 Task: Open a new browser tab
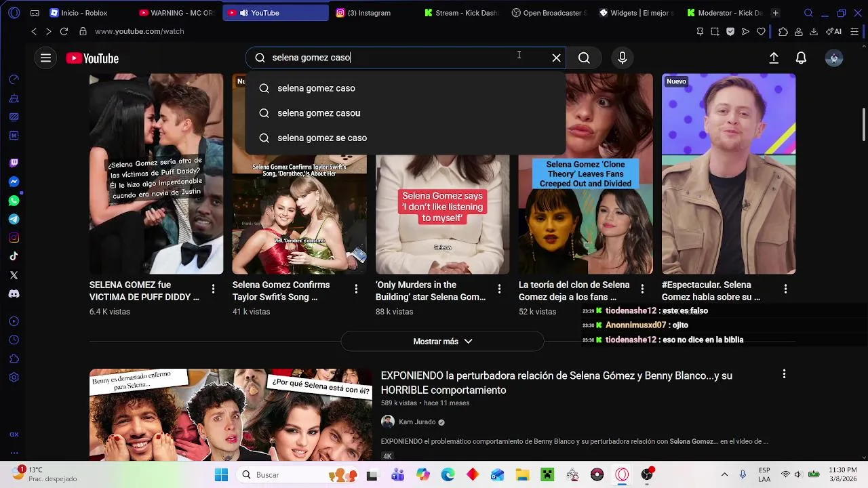click(775, 13)
